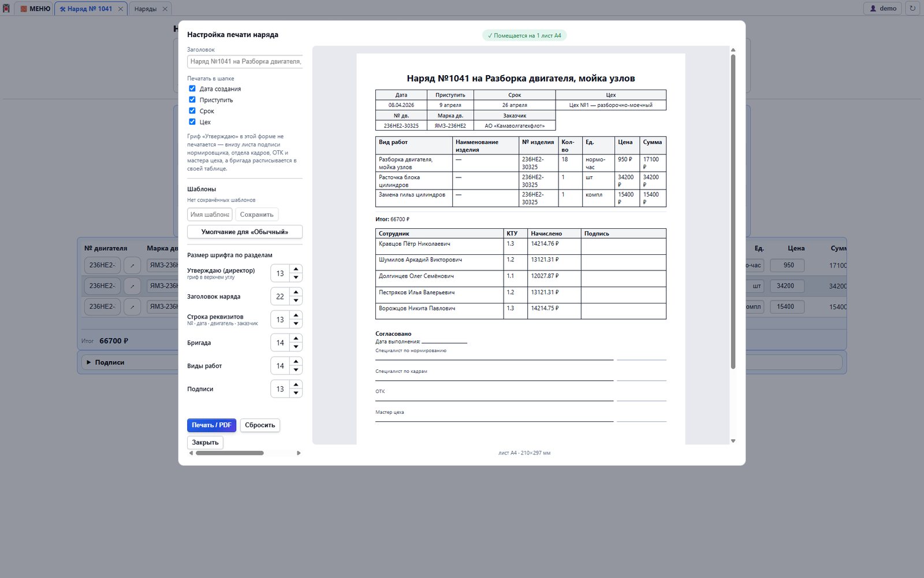The width and height of the screenshot is (924, 578).
Task: Switch to the Наряды tab
Action: 145,9
